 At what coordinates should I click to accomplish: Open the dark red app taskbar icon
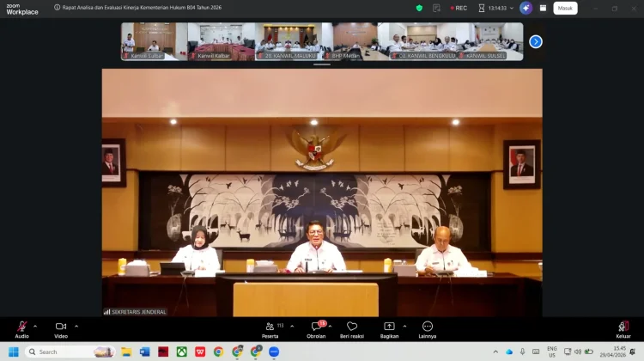pyautogui.click(x=163, y=352)
